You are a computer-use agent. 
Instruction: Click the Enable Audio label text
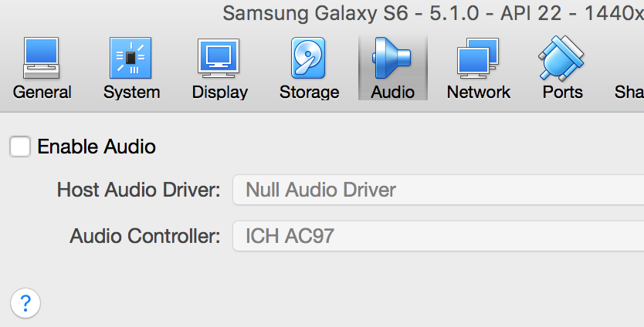tap(97, 147)
